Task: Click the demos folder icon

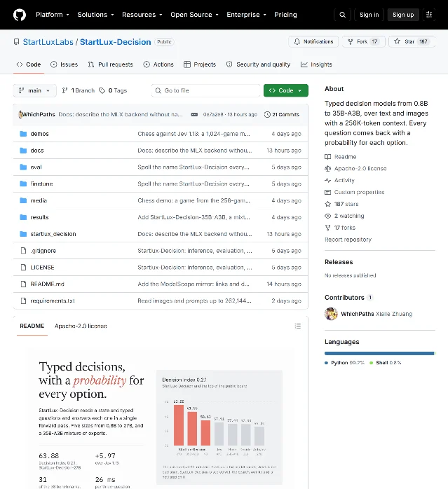Action: [23, 134]
